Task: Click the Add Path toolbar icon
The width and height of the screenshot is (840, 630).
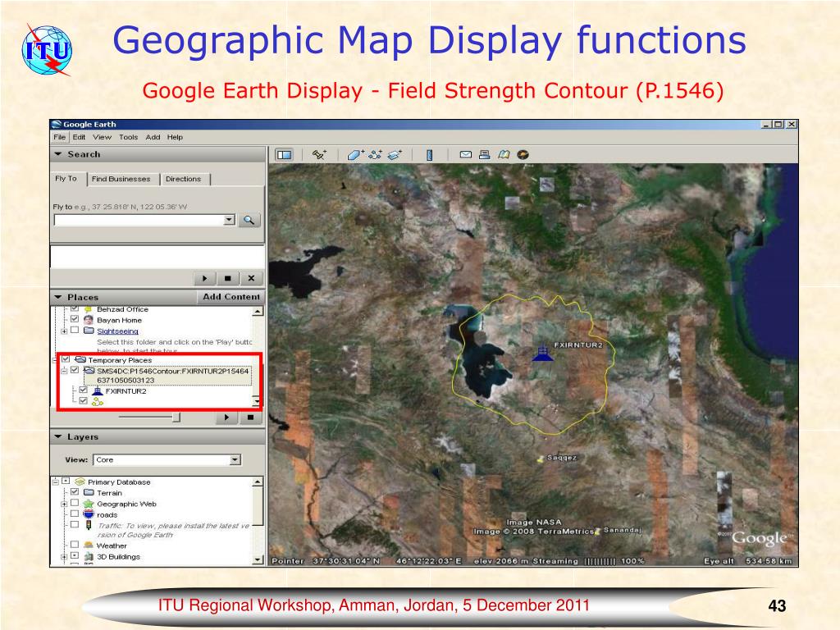Action: pyautogui.click(x=375, y=155)
